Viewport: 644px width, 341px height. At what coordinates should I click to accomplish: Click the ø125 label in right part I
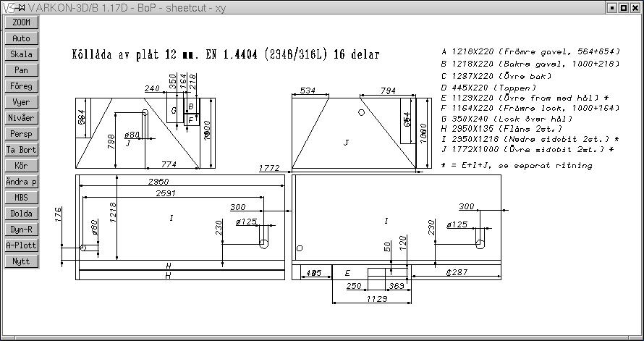click(x=457, y=224)
